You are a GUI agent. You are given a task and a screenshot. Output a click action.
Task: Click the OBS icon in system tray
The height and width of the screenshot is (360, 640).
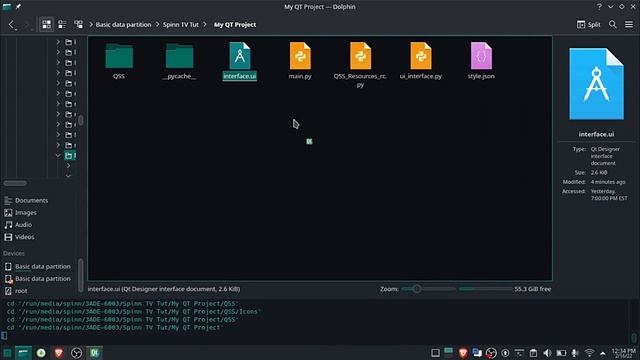click(x=491, y=353)
